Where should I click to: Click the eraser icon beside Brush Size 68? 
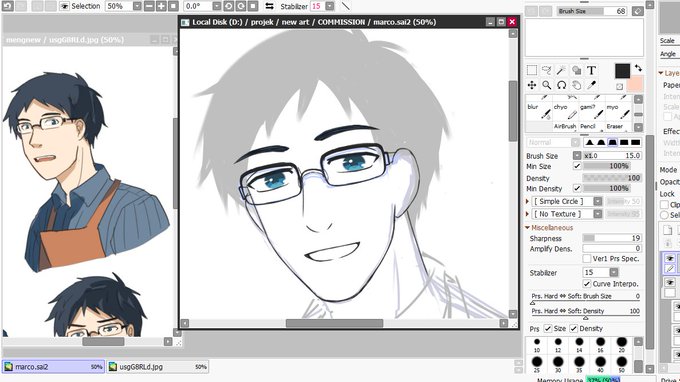tap(638, 11)
